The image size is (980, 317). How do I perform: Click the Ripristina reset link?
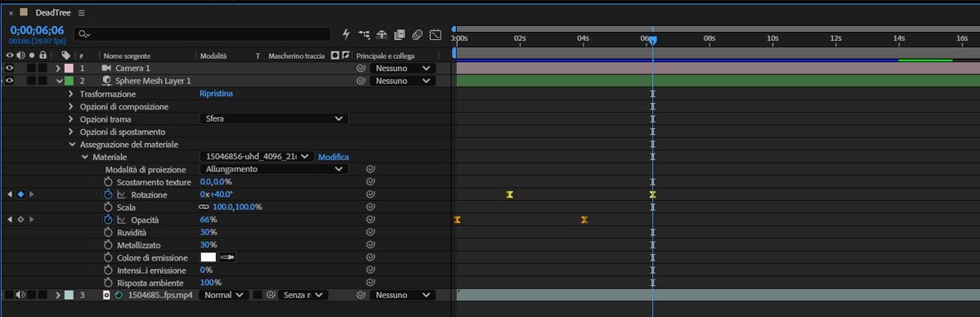[217, 94]
